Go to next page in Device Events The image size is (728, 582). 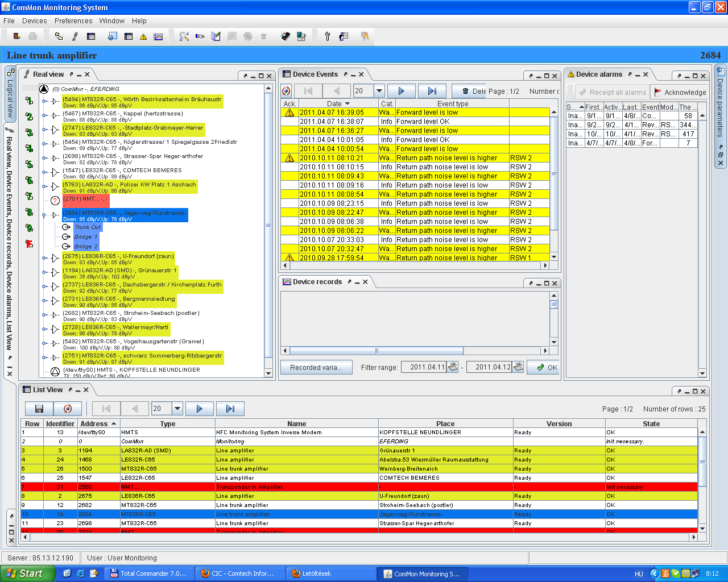tap(401, 91)
